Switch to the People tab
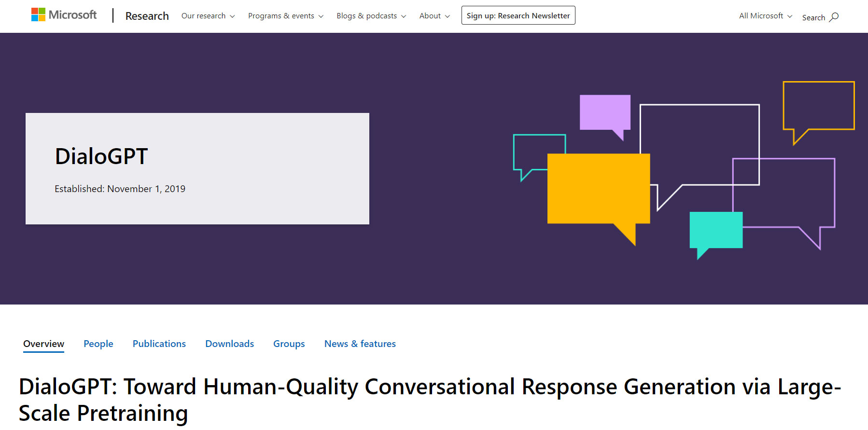The image size is (868, 430). point(98,344)
